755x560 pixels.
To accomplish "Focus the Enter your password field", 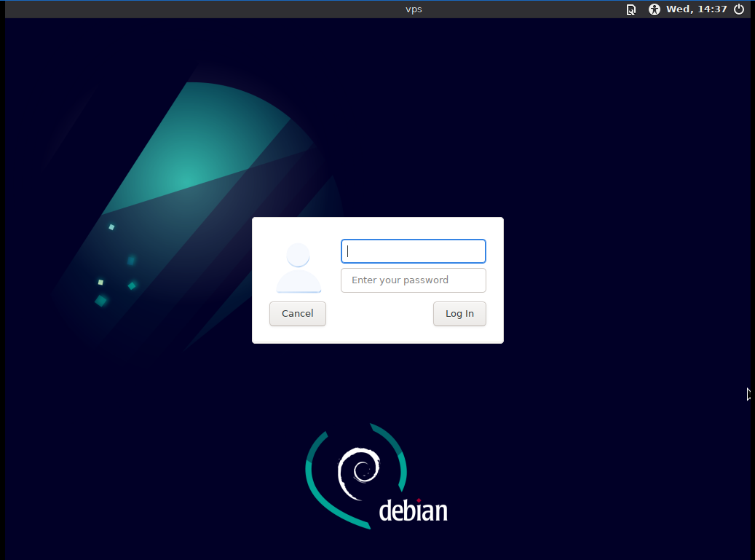I will [413, 280].
